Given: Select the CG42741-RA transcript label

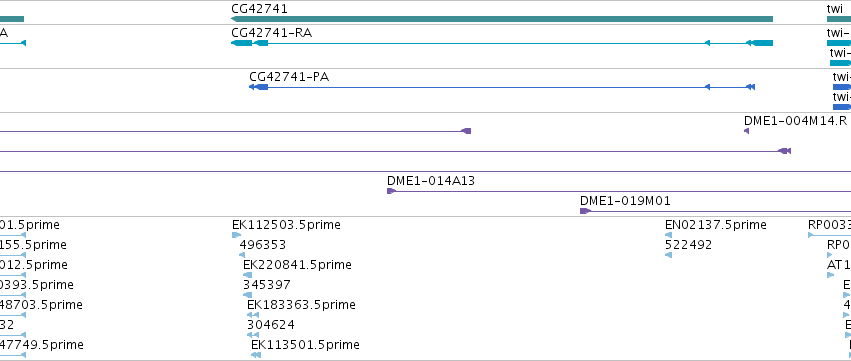Looking at the screenshot, I should coord(271,33).
